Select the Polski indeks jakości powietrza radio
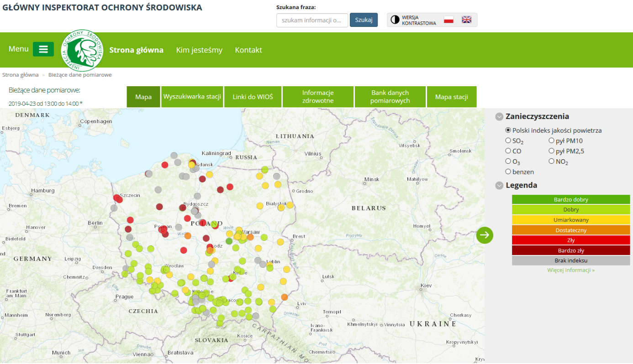 click(x=508, y=130)
